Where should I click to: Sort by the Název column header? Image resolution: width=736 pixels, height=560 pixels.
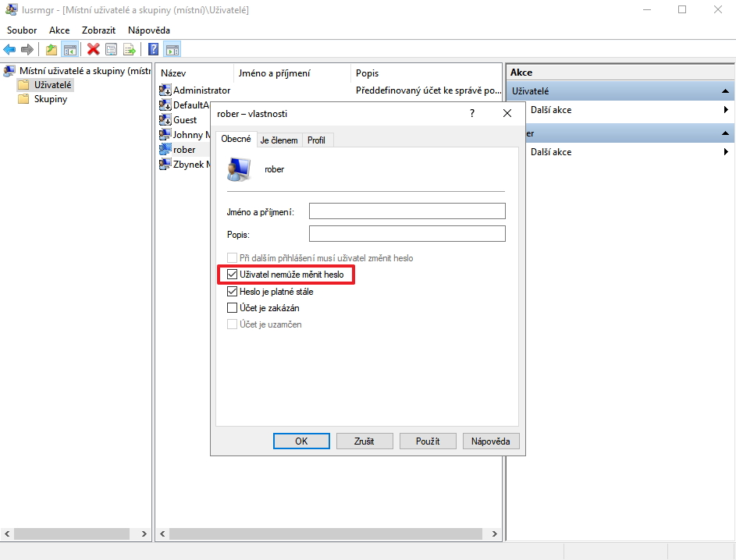click(x=195, y=73)
